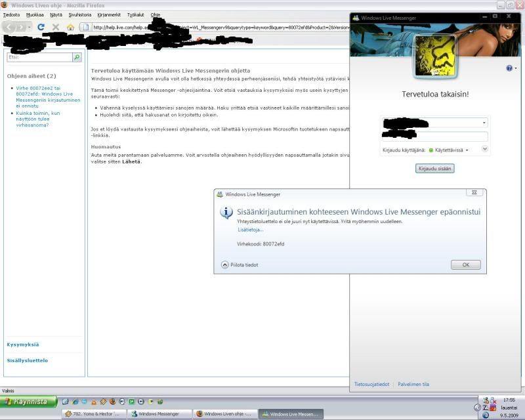The width and height of the screenshot is (525, 420).
Task: Click the Messenger password field
Action: coord(435,136)
